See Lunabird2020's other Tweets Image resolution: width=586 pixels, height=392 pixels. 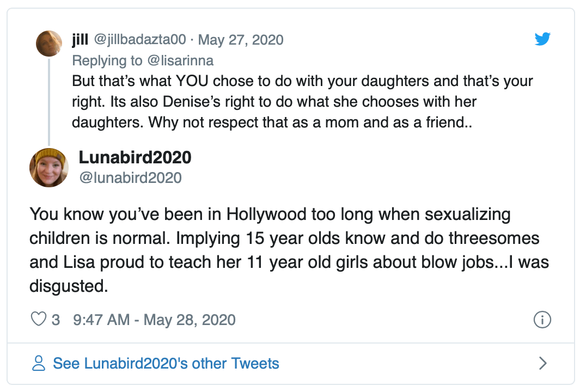pyautogui.click(x=166, y=363)
